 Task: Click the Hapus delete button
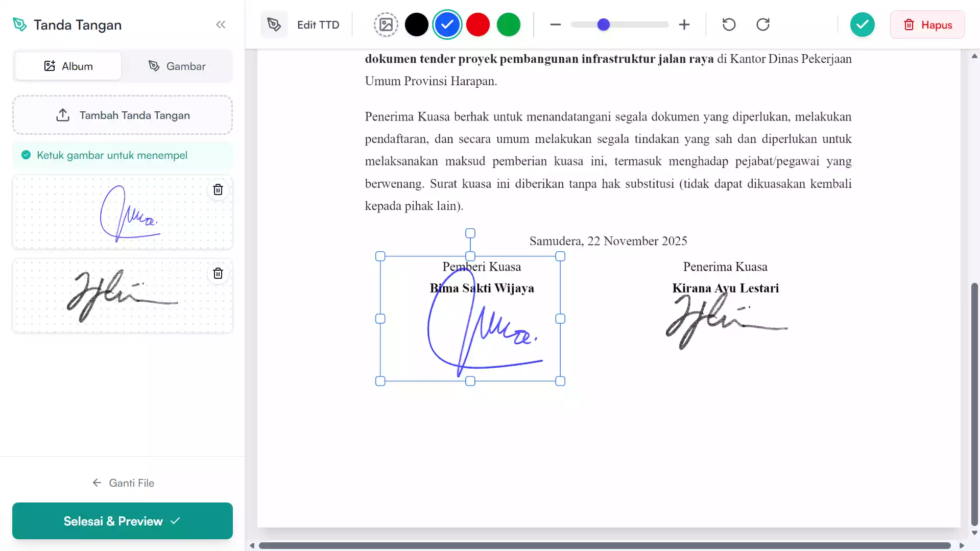(927, 25)
